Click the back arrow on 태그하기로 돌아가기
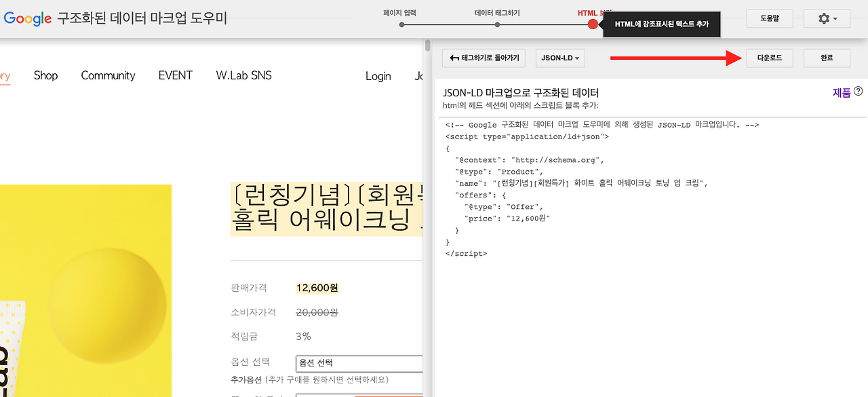The height and width of the screenshot is (397, 868). (x=453, y=58)
